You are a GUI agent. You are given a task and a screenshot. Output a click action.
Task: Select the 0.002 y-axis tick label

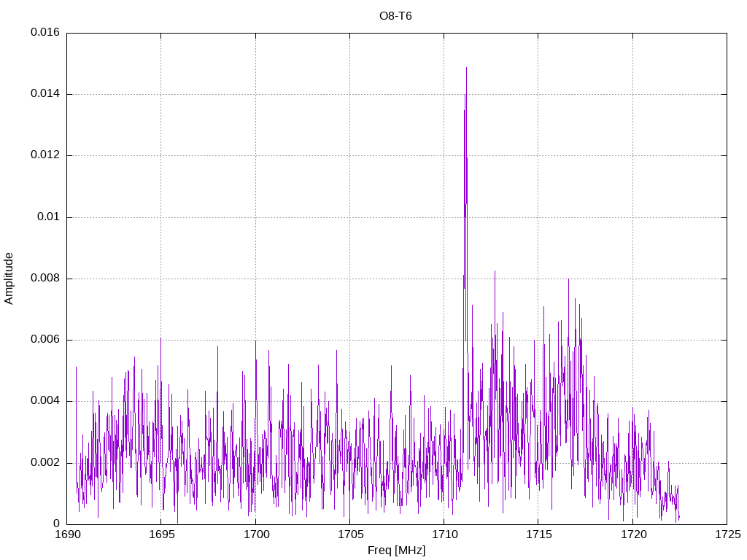[45, 462]
